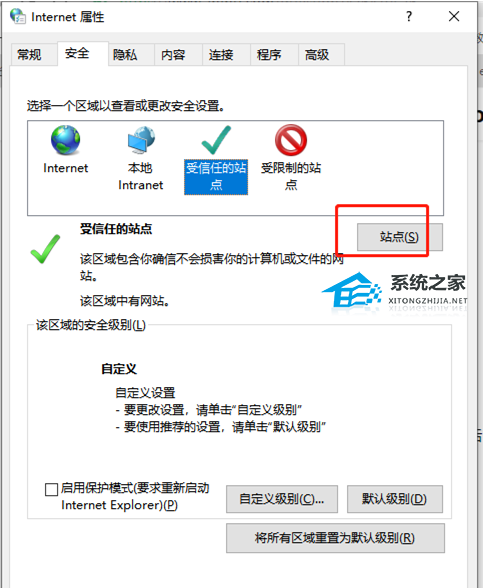The image size is (483, 588).
Task: Click 将所有区域重置为默认级别(R) button
Action: tap(335, 538)
